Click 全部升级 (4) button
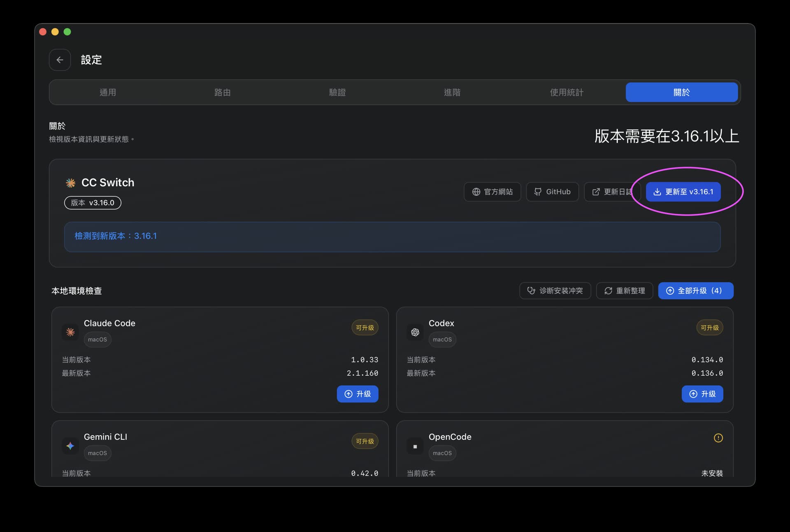This screenshot has width=790, height=532. [x=696, y=291]
